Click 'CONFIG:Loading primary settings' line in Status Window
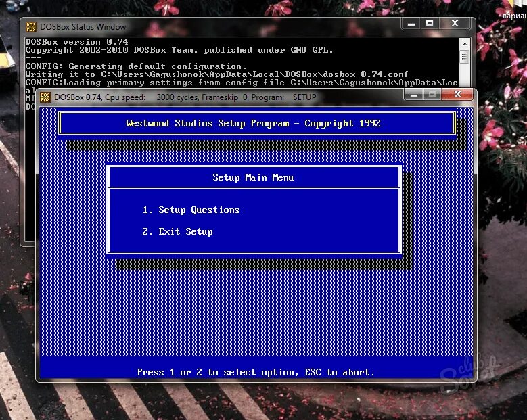This screenshot has height=420, width=527. coord(242,83)
